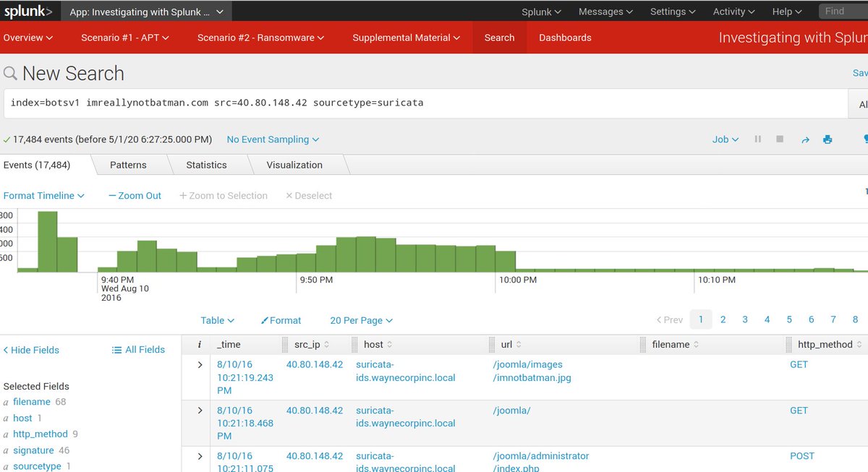Select the host field in sidebar

(22, 418)
